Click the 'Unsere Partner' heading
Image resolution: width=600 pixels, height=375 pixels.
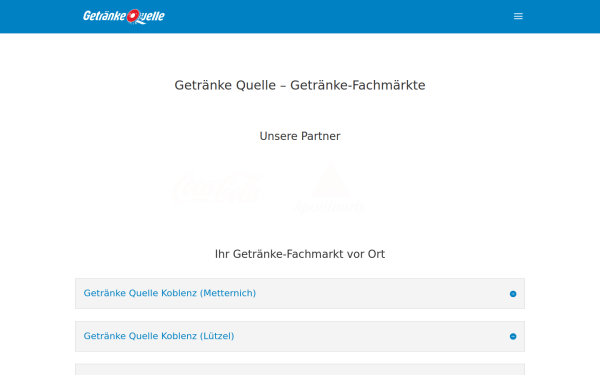[300, 136]
